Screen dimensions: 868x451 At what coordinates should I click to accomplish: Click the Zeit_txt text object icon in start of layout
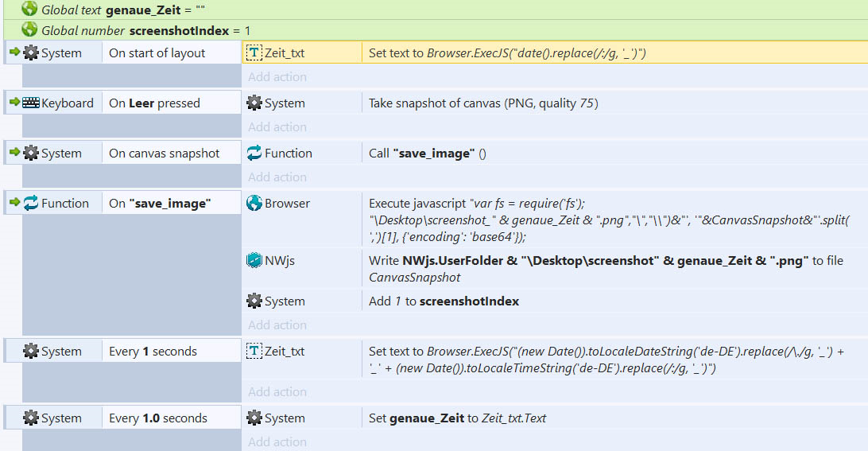(x=254, y=52)
